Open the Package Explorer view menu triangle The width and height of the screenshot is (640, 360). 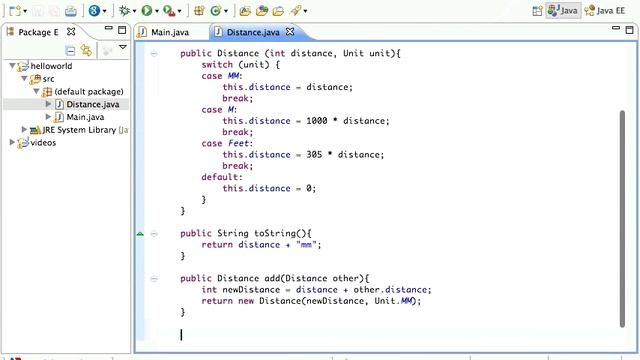[x=122, y=47]
